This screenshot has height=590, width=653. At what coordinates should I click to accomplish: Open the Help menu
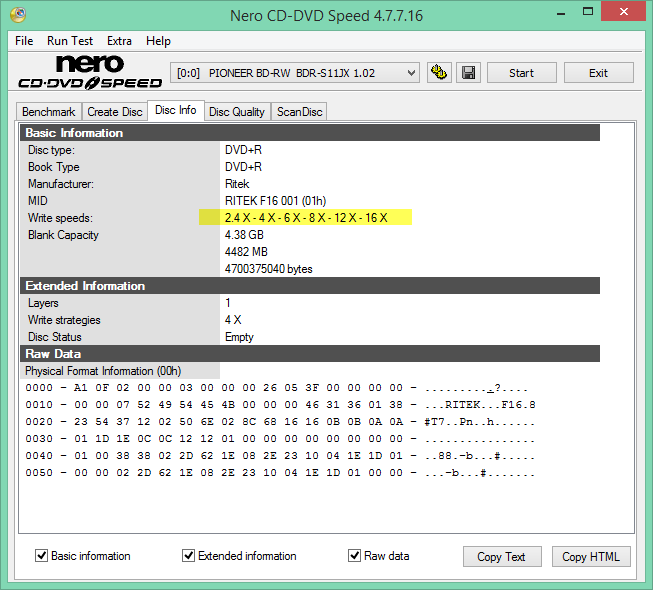(158, 41)
